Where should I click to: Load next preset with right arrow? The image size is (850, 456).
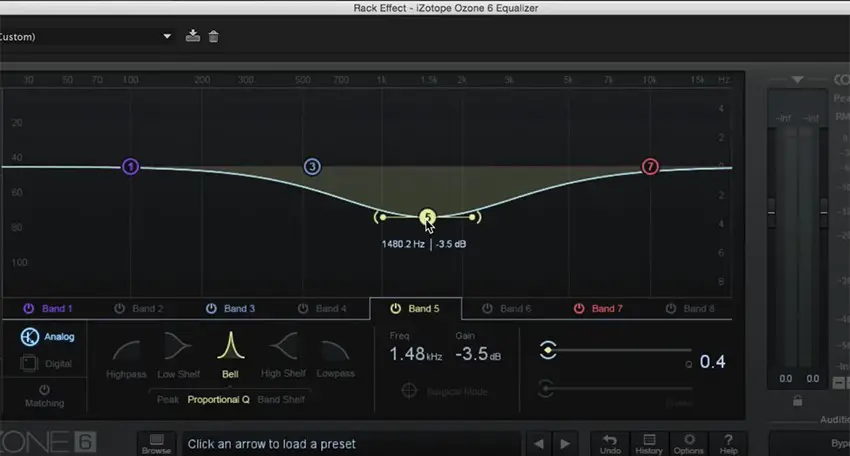pyautogui.click(x=565, y=444)
